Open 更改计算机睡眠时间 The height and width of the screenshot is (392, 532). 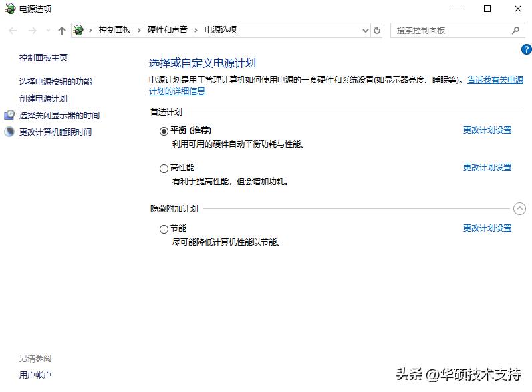pyautogui.click(x=55, y=132)
